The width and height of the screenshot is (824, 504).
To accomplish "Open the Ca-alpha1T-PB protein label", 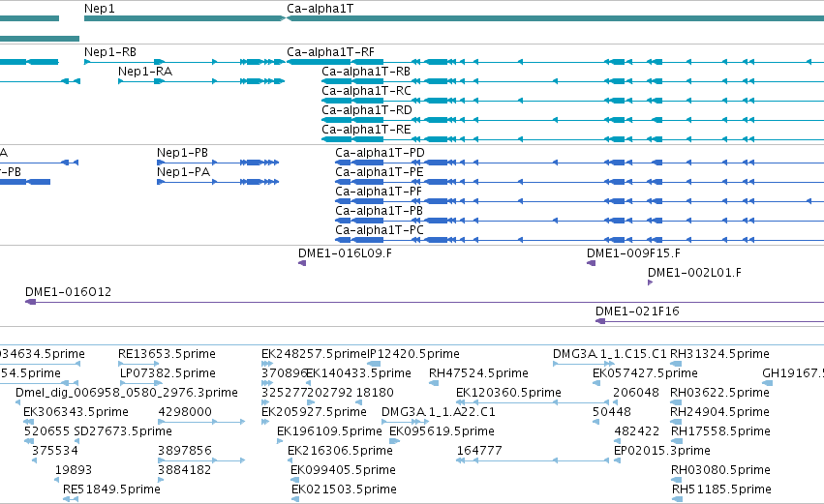I will click(379, 211).
